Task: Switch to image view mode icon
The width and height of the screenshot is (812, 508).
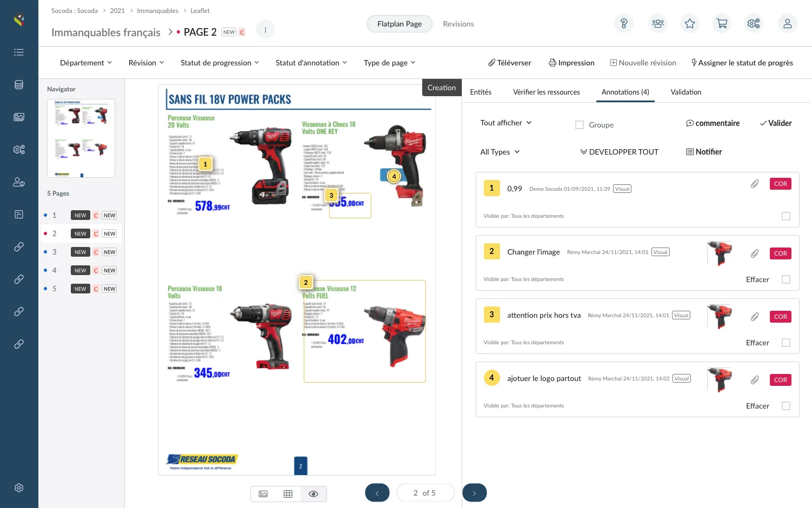Action: pos(263,494)
